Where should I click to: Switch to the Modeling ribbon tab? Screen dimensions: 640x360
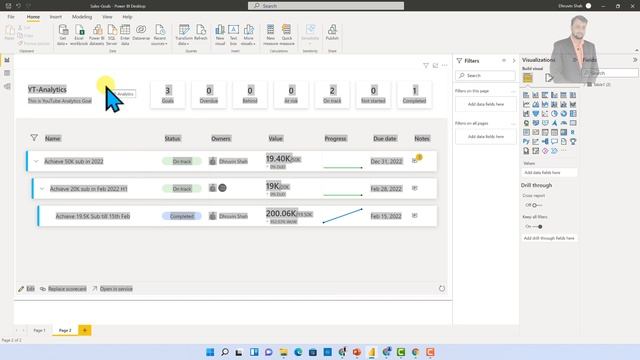[82, 17]
